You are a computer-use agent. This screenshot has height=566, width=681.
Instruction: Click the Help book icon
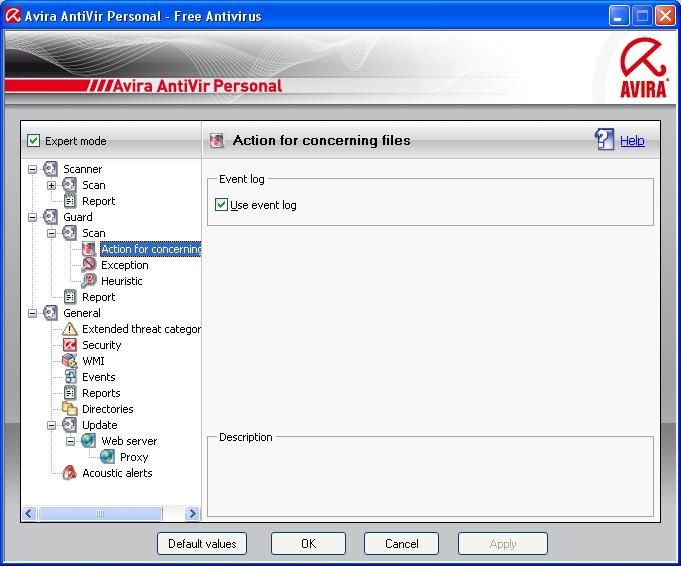tap(605, 140)
